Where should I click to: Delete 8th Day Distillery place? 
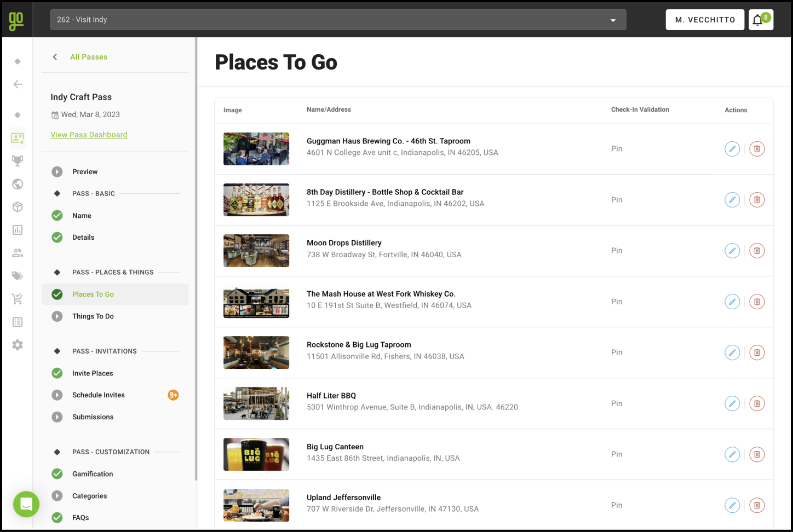tap(757, 200)
